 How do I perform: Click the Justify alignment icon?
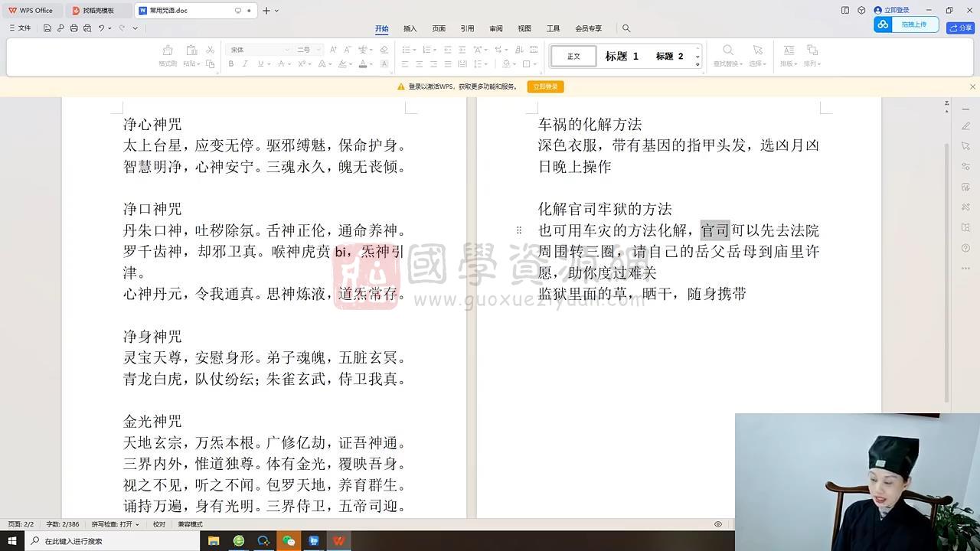click(x=448, y=64)
